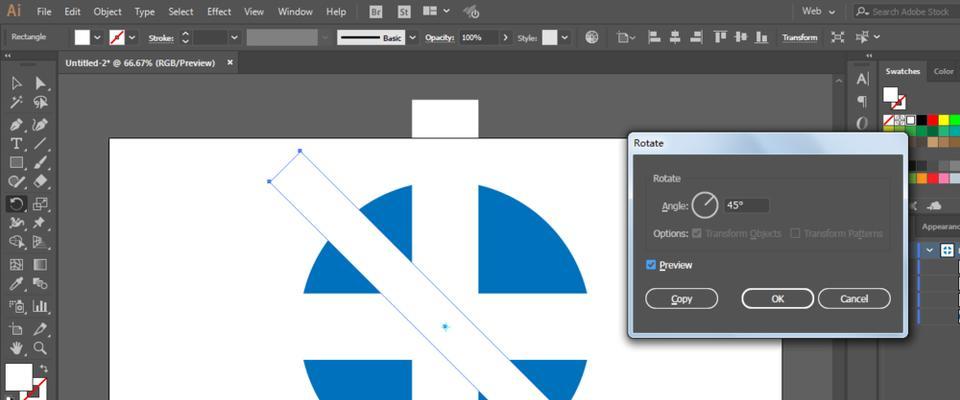Select the Shaper tool

pos(17,182)
